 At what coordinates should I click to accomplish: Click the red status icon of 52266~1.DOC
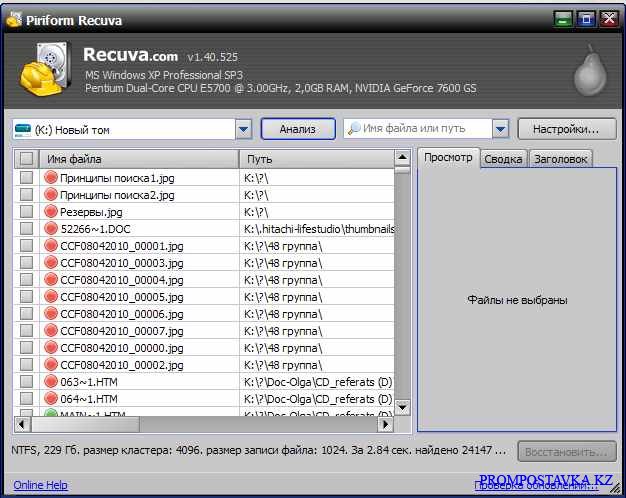pos(51,228)
